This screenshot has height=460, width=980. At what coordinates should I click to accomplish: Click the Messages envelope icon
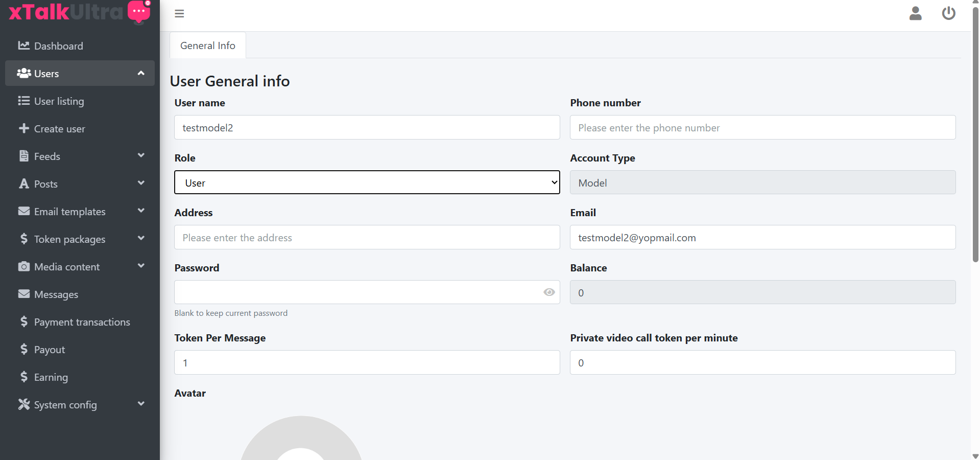(x=23, y=294)
